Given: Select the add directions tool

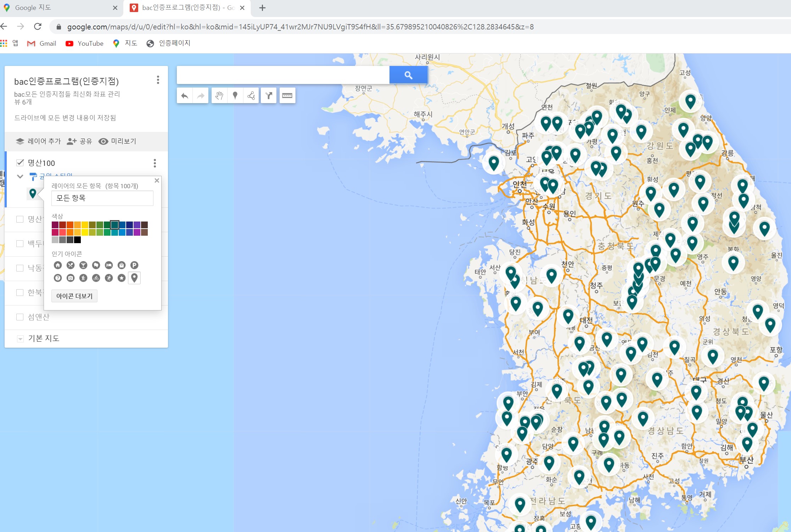Looking at the screenshot, I should (x=269, y=95).
